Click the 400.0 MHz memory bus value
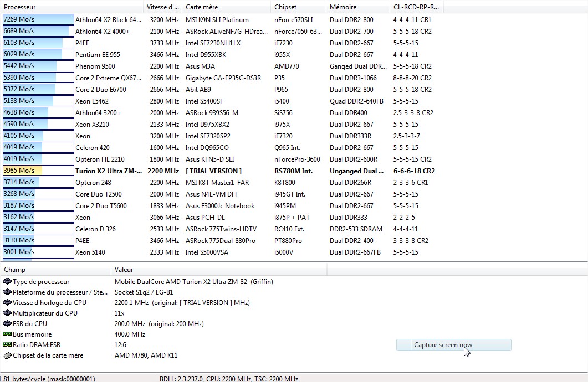 tap(130, 334)
